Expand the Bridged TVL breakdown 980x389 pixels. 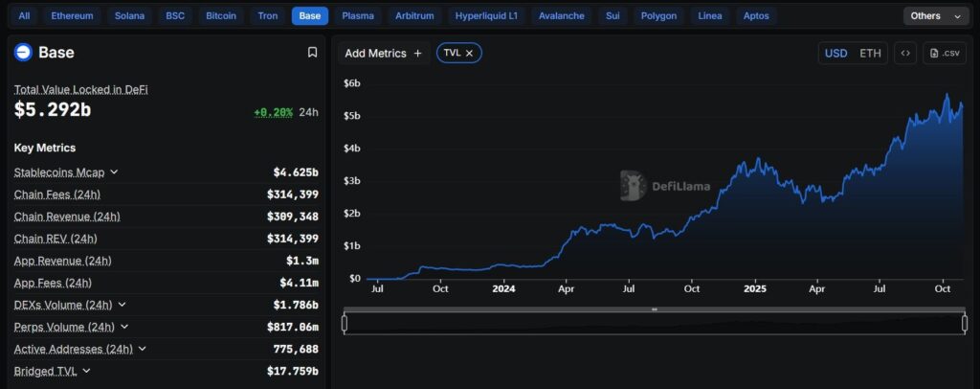click(86, 371)
